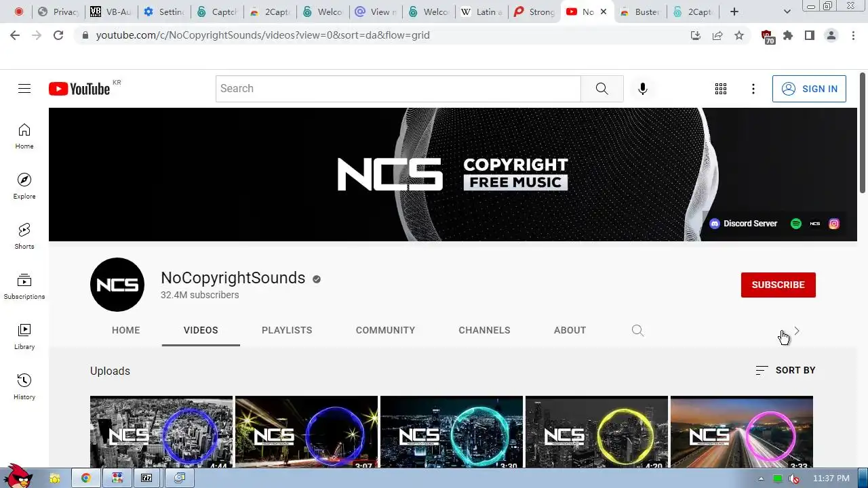Click the channel search magnifier icon

(637, 330)
